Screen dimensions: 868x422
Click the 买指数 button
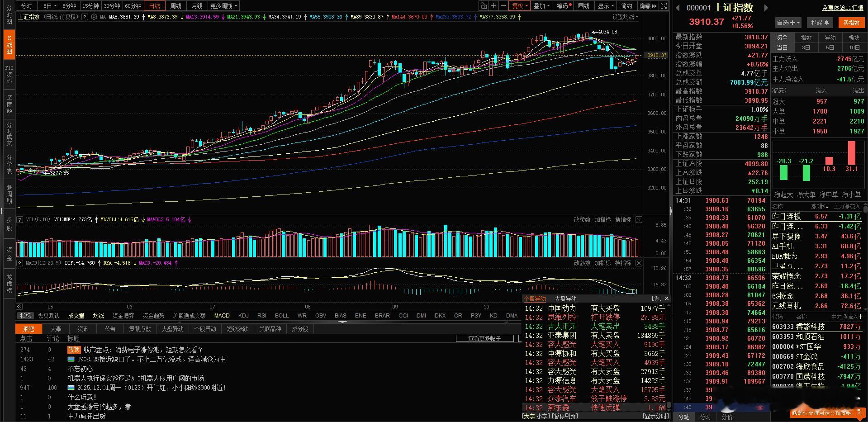pyautogui.click(x=851, y=23)
